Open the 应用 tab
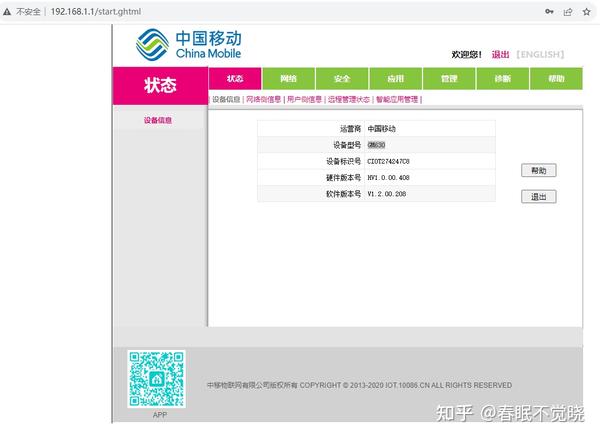Viewport: 600px width, 439px height. point(396,78)
